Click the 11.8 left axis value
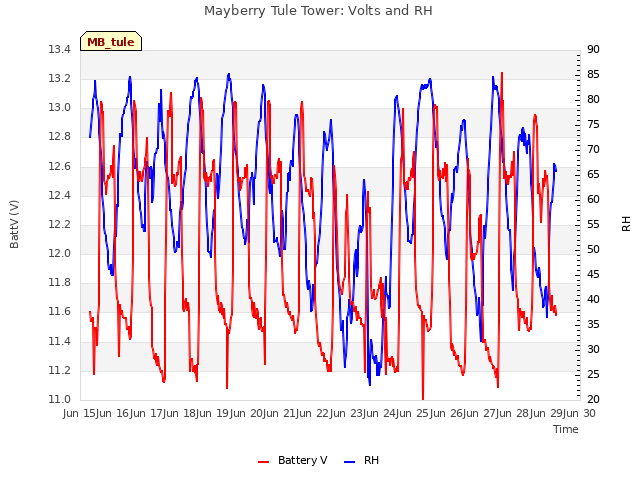The height and width of the screenshot is (480, 640). point(60,283)
